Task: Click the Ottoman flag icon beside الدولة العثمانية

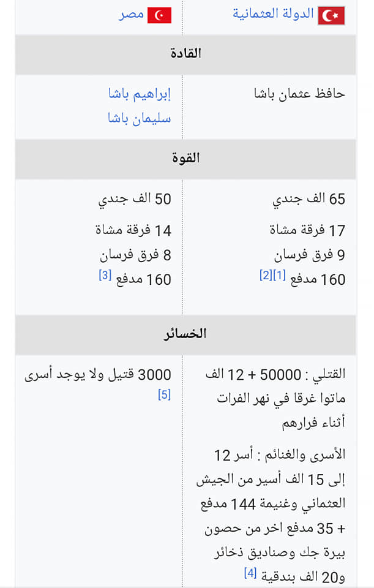Action: (331, 16)
